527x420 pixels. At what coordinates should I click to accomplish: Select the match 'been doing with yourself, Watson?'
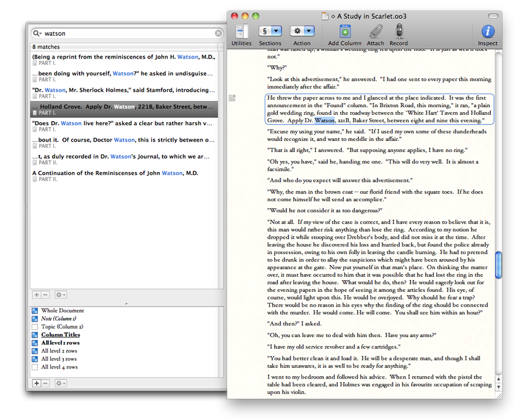(124, 76)
